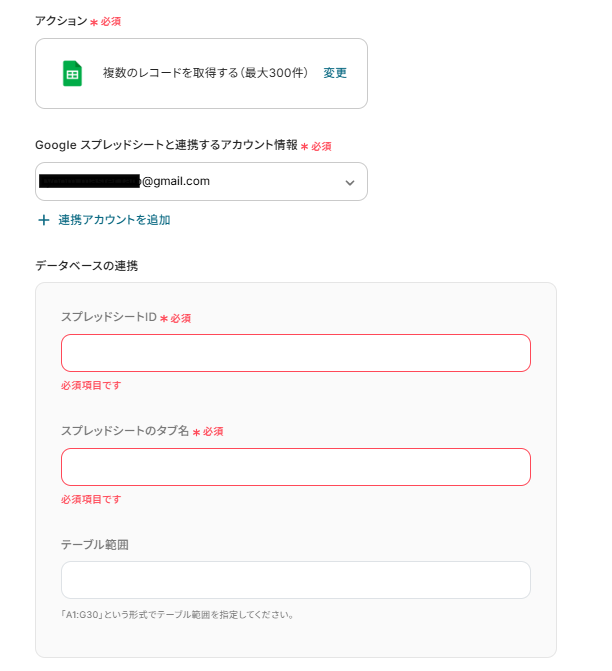Focus the スプレッドシートのタブ名 input field

(x=295, y=467)
